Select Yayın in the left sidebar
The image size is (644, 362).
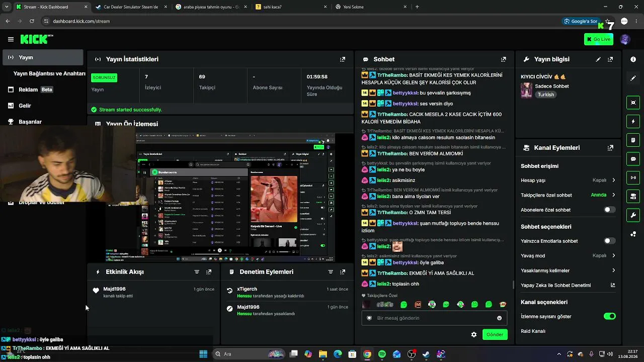pyautogui.click(x=42, y=57)
